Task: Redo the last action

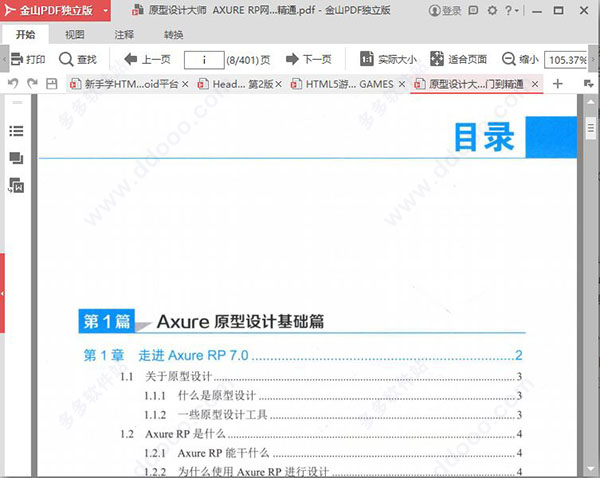Action: coord(32,83)
